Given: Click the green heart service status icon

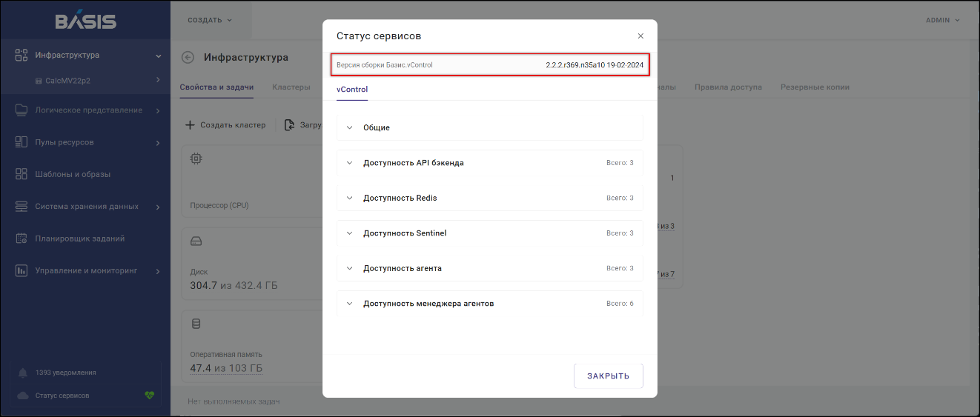Looking at the screenshot, I should pyautogui.click(x=149, y=396).
